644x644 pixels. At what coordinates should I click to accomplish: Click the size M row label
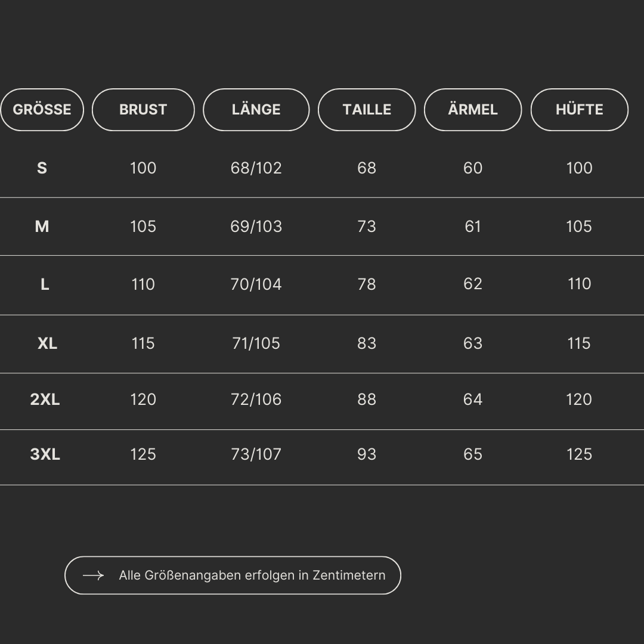tap(42, 227)
